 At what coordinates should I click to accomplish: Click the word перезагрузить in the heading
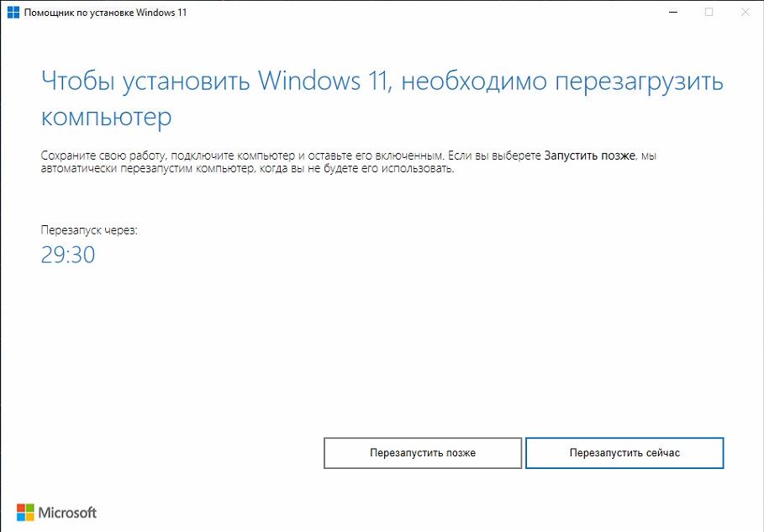[x=640, y=82]
